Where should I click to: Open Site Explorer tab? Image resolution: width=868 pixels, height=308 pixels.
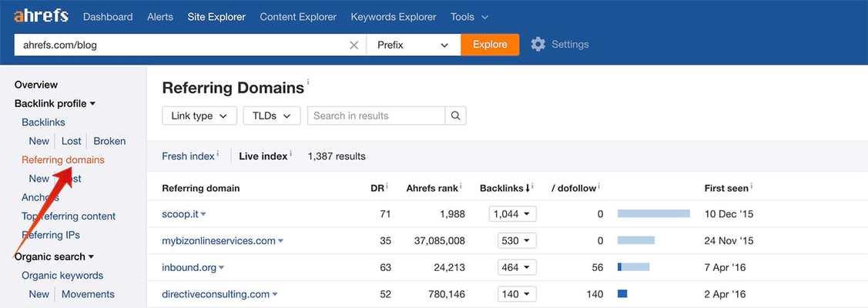[216, 17]
